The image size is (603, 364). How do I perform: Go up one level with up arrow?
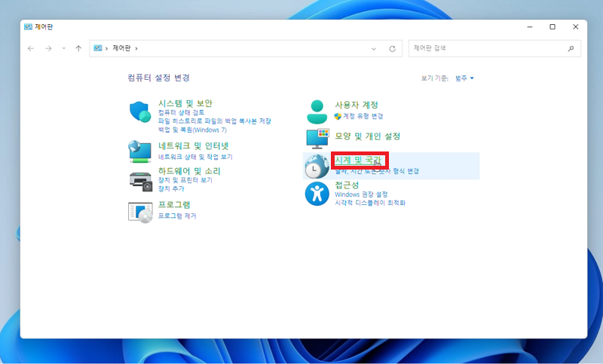coord(78,48)
